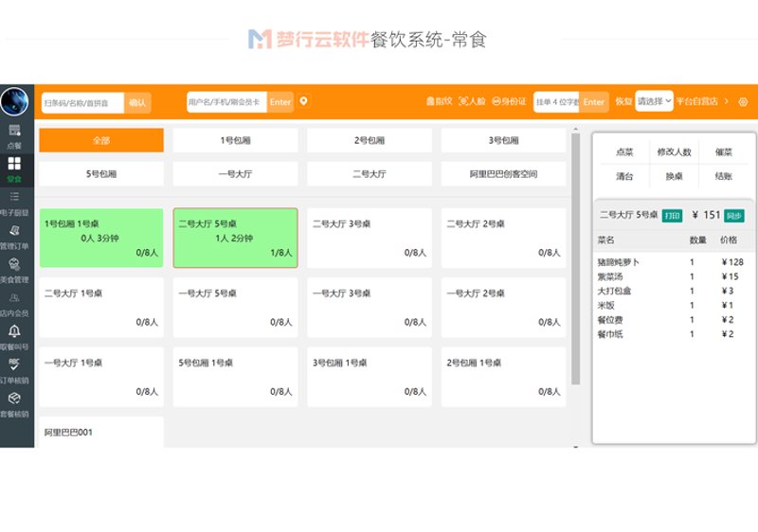758x532 pixels.
Task: Filter tables by 2号包厢
Action: (x=370, y=140)
